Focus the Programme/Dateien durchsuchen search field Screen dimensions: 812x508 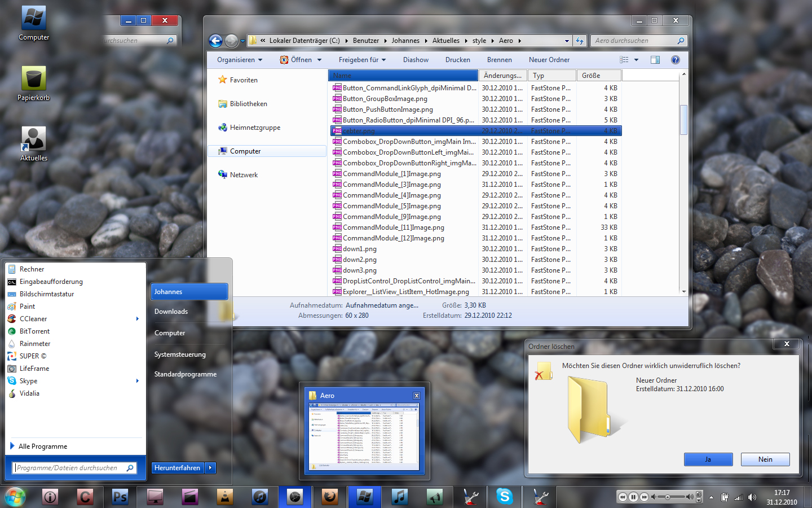click(x=75, y=468)
